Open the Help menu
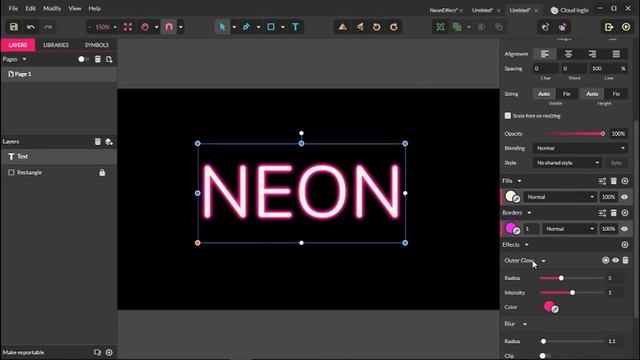This screenshot has height=360, width=640. 95,8
